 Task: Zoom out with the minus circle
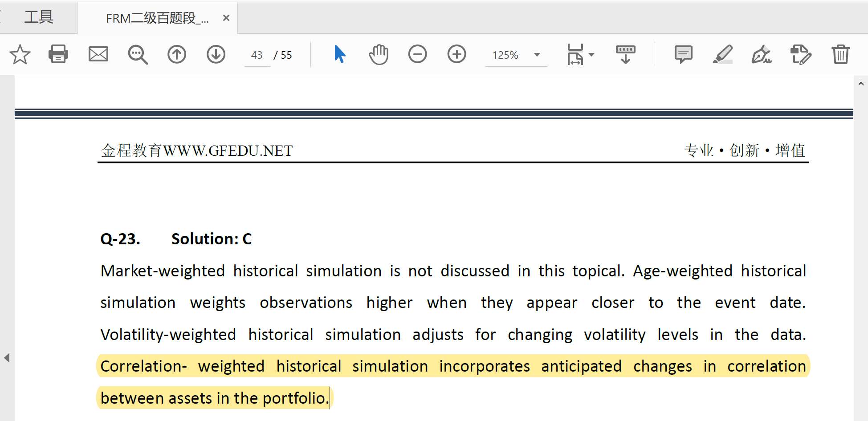(417, 54)
